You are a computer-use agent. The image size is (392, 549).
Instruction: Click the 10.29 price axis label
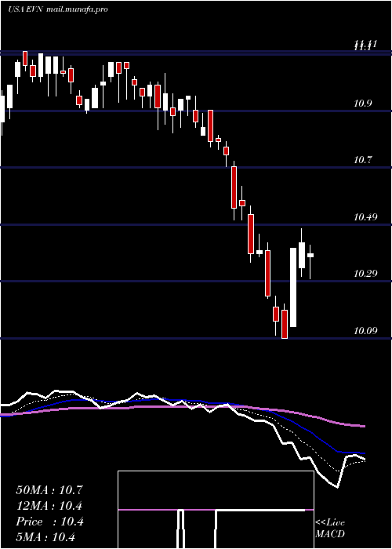point(365,274)
